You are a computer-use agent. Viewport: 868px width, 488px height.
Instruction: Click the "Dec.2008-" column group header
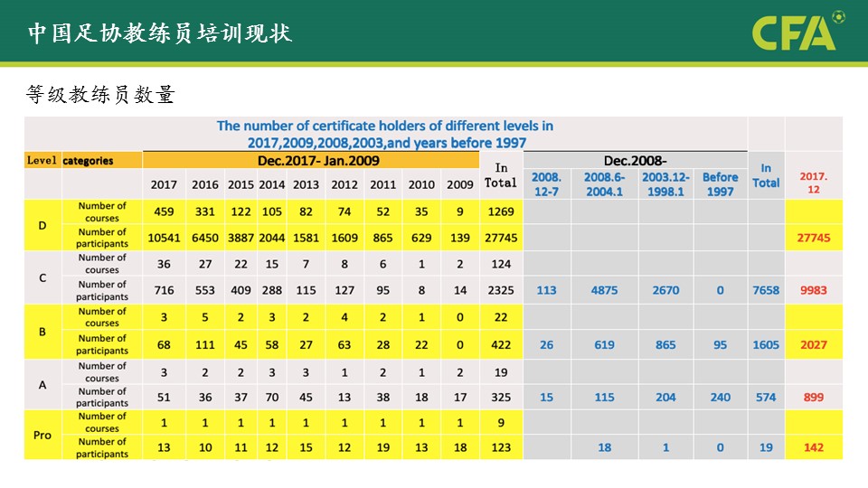[635, 161]
